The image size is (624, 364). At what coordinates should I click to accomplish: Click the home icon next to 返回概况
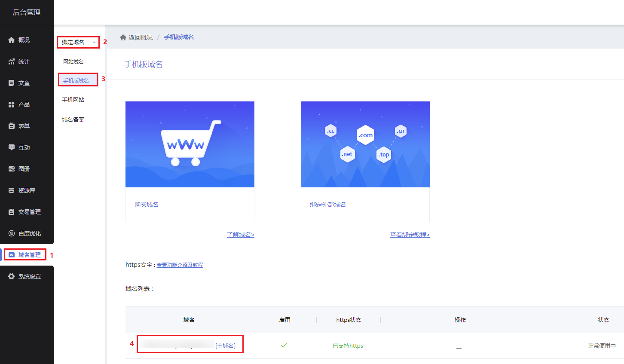(x=123, y=37)
